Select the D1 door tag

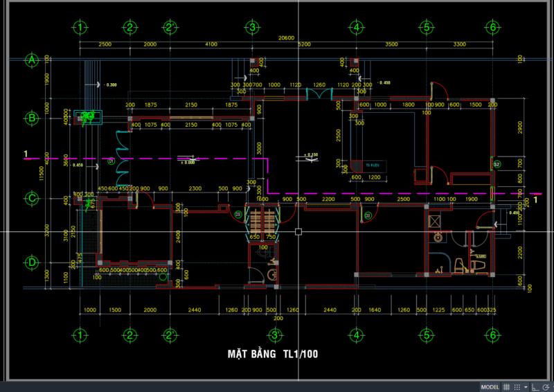[x=110, y=161]
